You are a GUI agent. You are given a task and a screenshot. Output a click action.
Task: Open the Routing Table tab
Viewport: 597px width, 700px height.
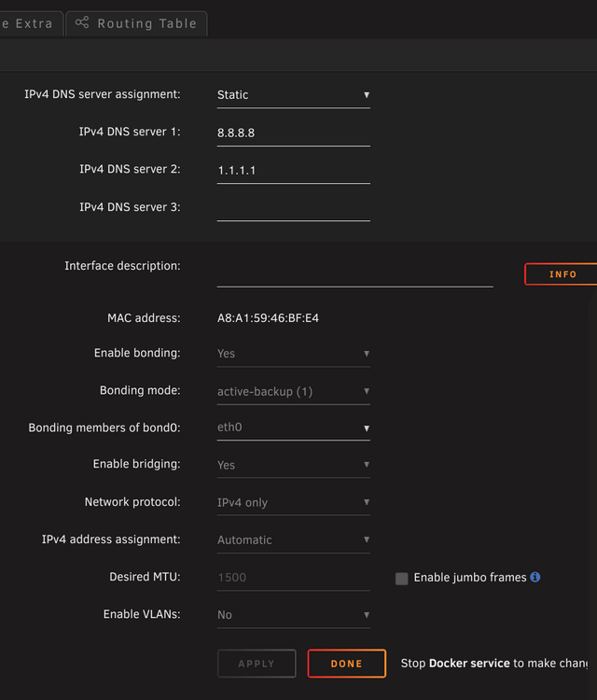point(136,23)
